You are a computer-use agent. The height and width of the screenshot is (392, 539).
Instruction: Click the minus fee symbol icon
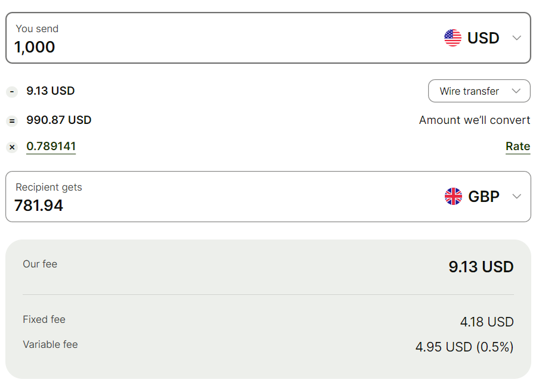pyautogui.click(x=12, y=92)
